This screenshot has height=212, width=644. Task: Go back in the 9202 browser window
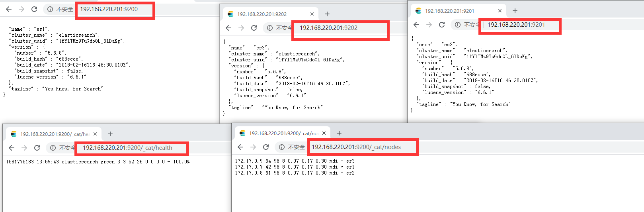click(x=228, y=28)
